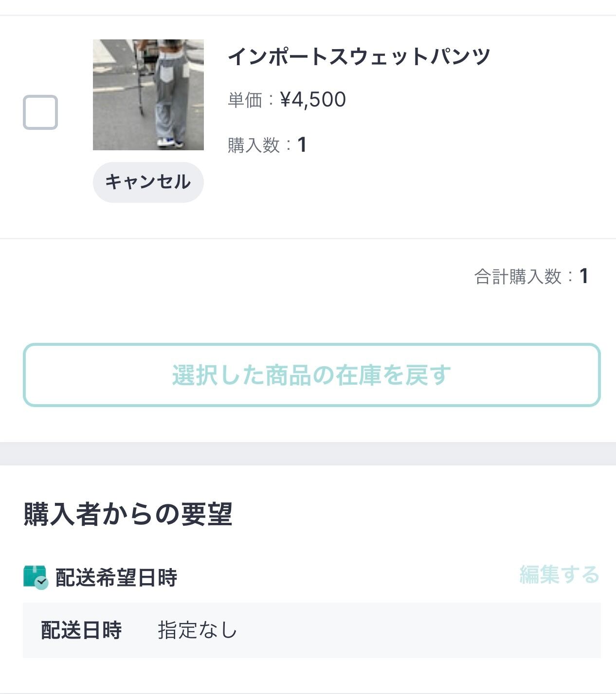Click the delivery package icon

pos(33,575)
